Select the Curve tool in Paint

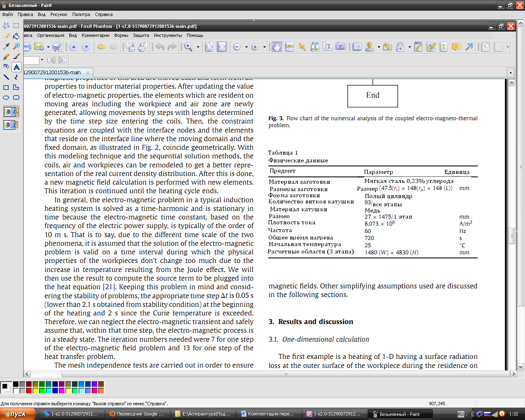click(16, 77)
